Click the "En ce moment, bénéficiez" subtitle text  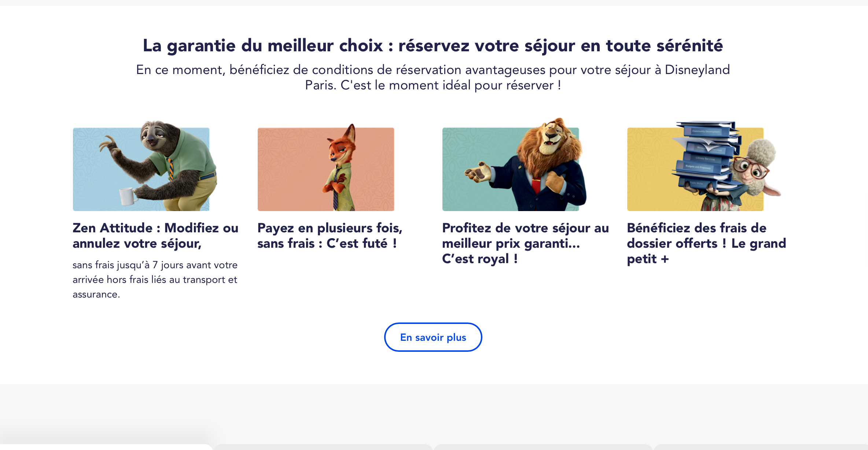pos(433,77)
